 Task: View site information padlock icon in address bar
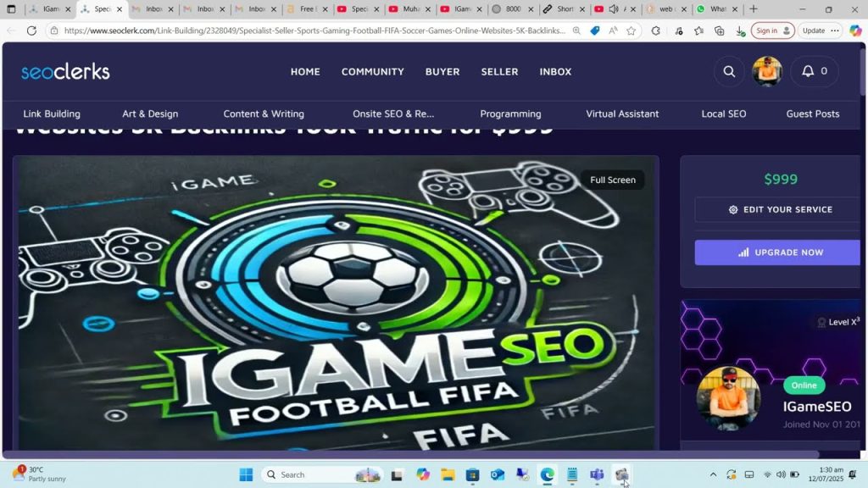click(53, 30)
